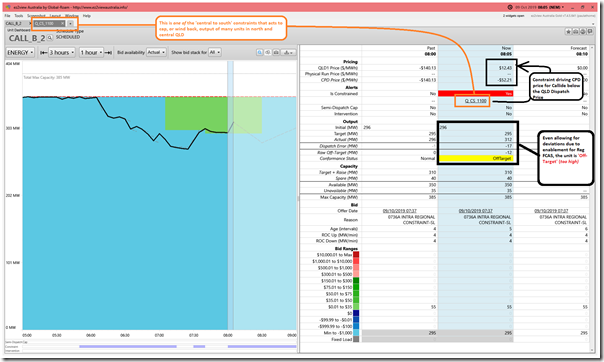Click the camera snapshot icon above chart
The image size is (604, 362).
[x=276, y=52]
